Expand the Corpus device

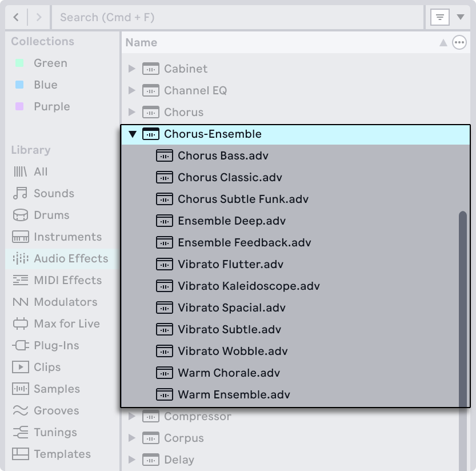pyautogui.click(x=132, y=438)
